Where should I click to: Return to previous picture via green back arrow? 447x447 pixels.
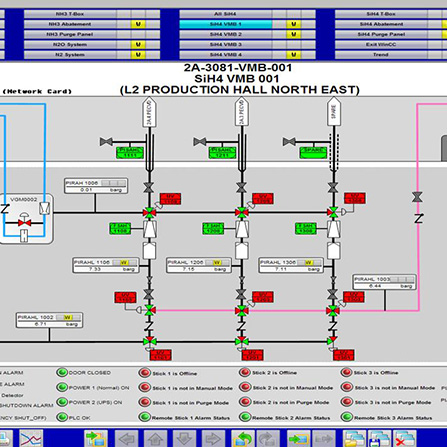pos(243,438)
